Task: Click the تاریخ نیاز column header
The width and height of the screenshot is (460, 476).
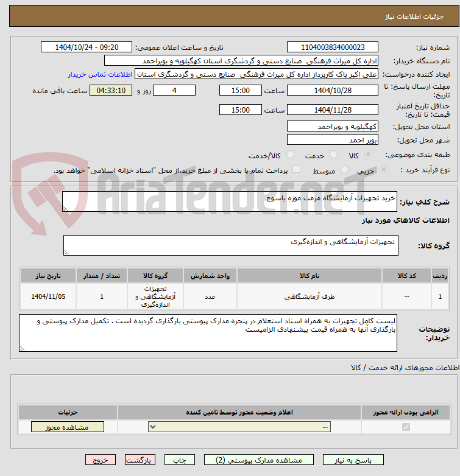Action: 48,276
